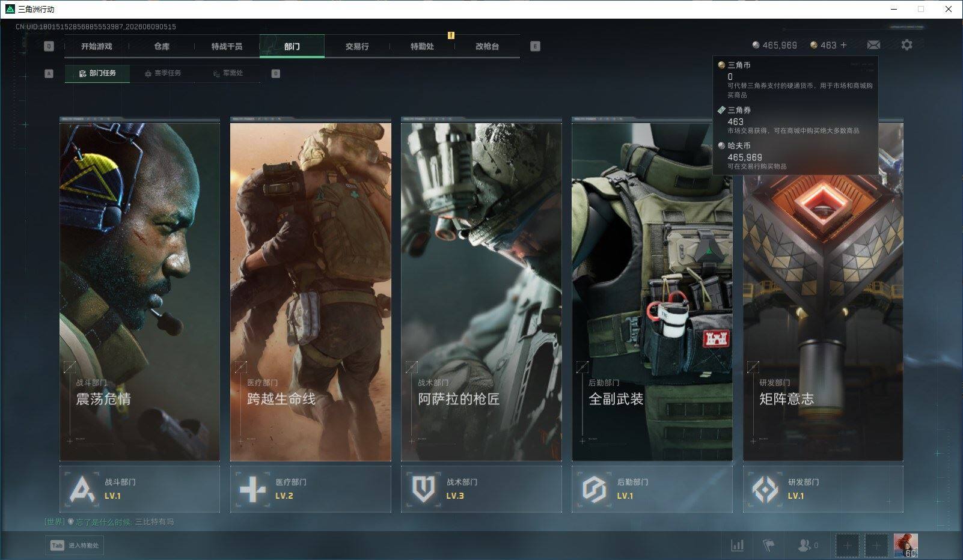Click the 465,969 balance in top bar

[780, 45]
